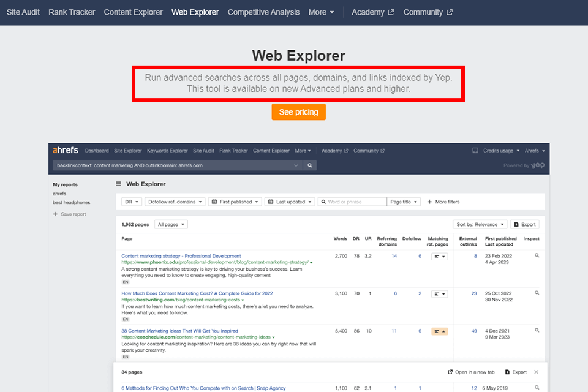The image size is (588, 392).
Task: Open Rank Tracker in the top page navigation
Action: [72, 12]
